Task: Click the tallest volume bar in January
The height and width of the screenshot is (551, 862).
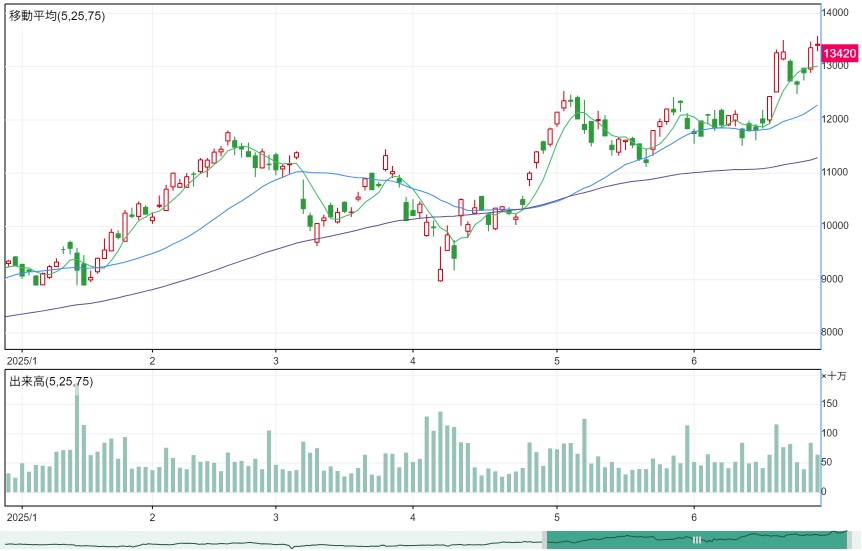Action: point(77,437)
